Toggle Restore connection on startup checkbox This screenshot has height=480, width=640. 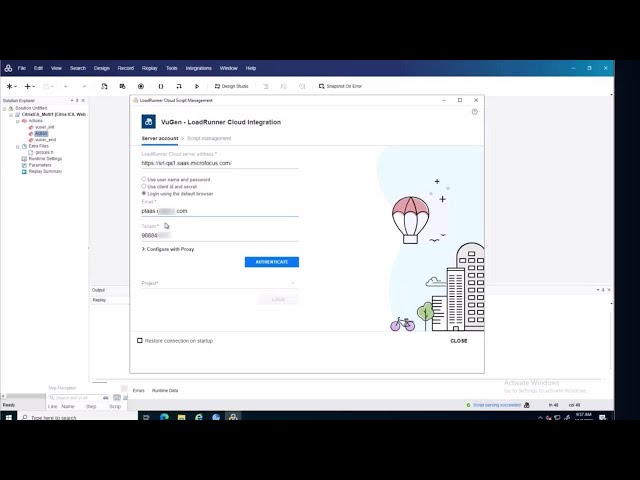(x=140, y=340)
